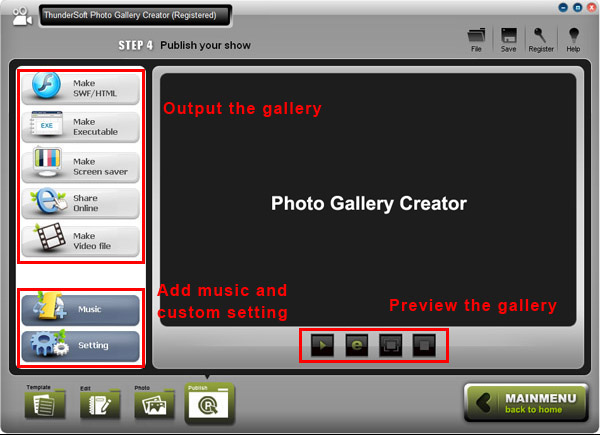600x435 pixels.
Task: Select the Publish step tab
Action: (x=210, y=404)
